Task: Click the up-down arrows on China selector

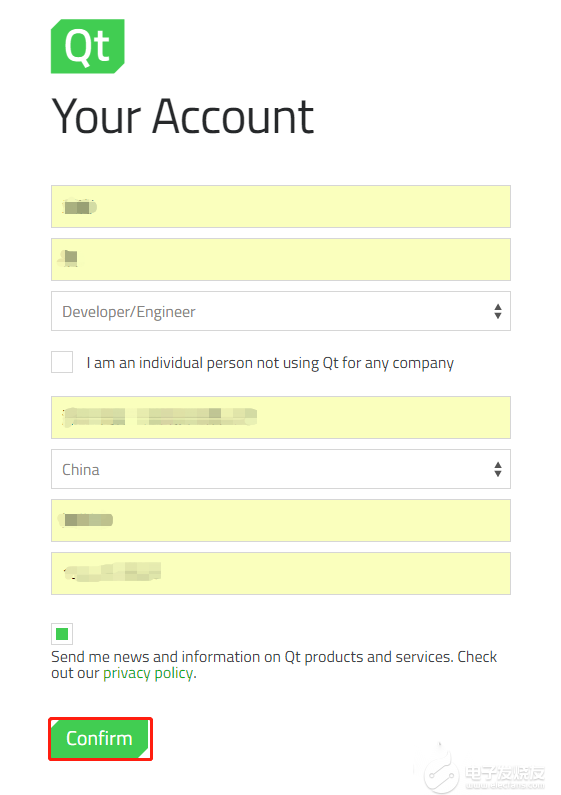Action: tap(498, 469)
